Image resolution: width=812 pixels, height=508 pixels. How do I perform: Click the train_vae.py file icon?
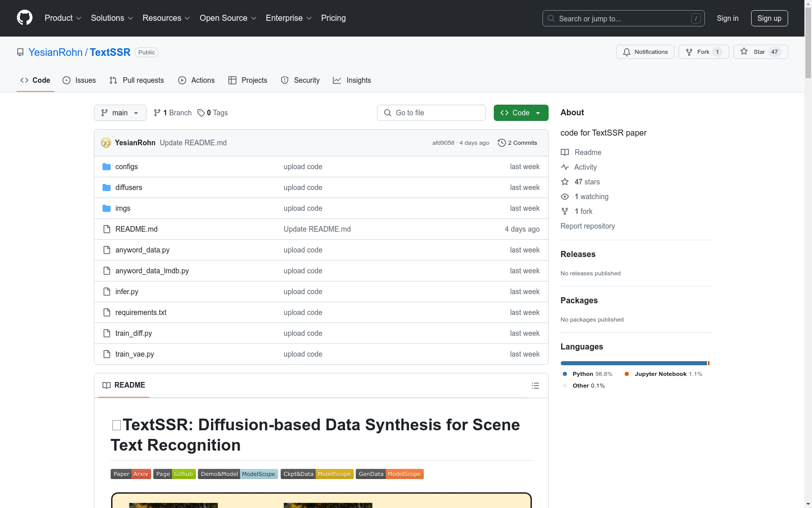(x=107, y=354)
